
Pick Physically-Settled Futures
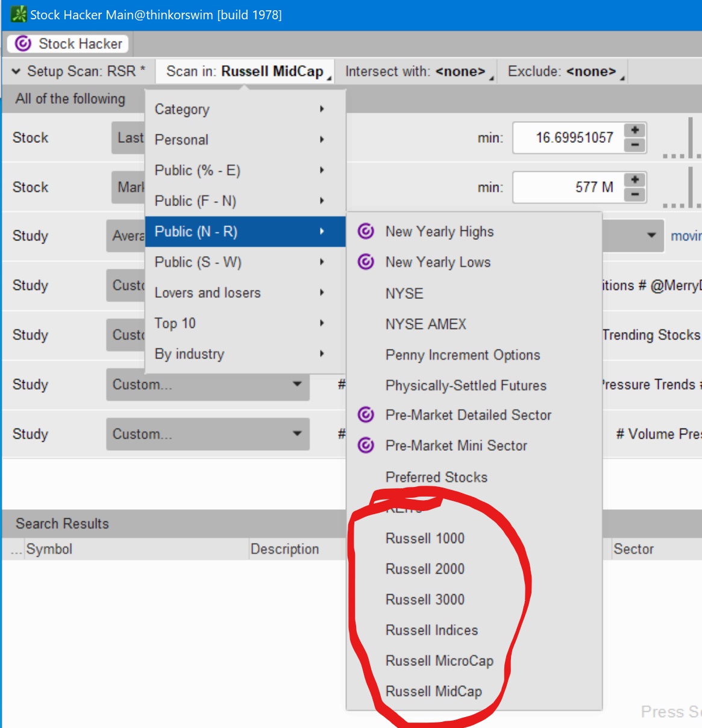coord(474,385)
